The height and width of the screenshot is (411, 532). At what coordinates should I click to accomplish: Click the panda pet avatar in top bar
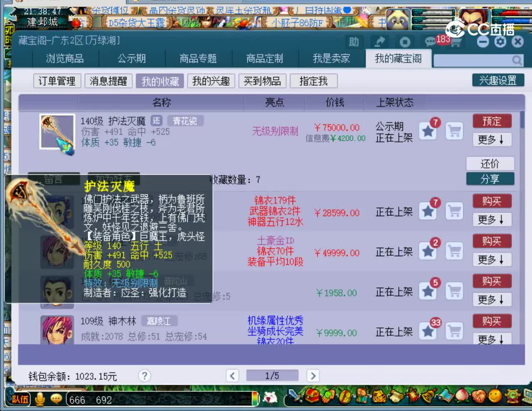(398, 19)
